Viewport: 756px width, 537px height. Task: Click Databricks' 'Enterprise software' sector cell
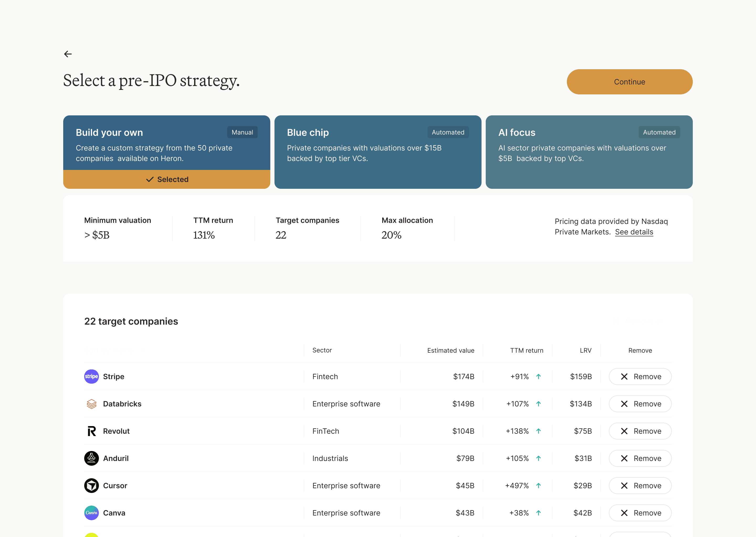coord(346,404)
